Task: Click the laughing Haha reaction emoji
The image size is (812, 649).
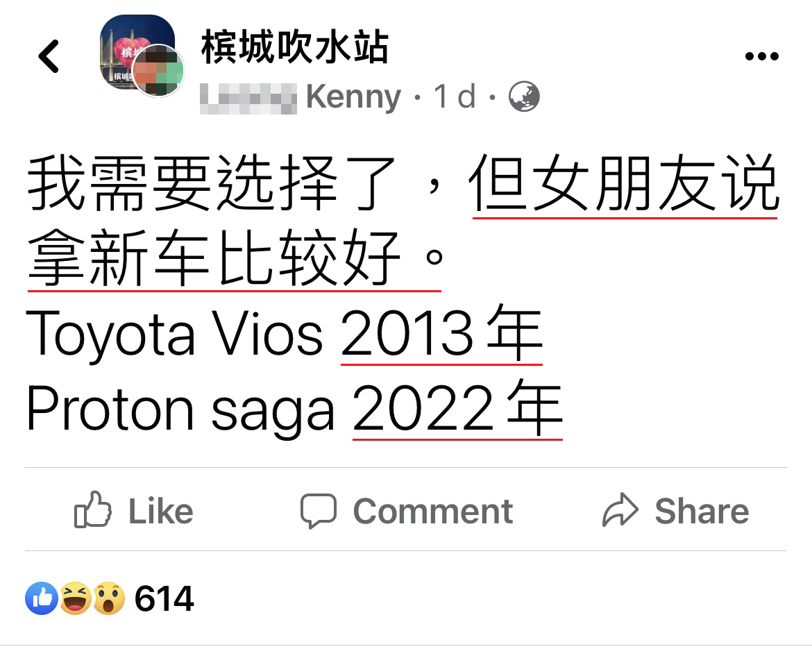Action: pos(75,598)
